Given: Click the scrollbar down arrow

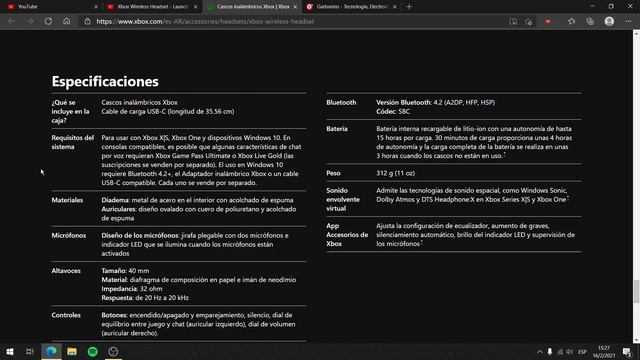Looking at the screenshot, I should point(636,340).
